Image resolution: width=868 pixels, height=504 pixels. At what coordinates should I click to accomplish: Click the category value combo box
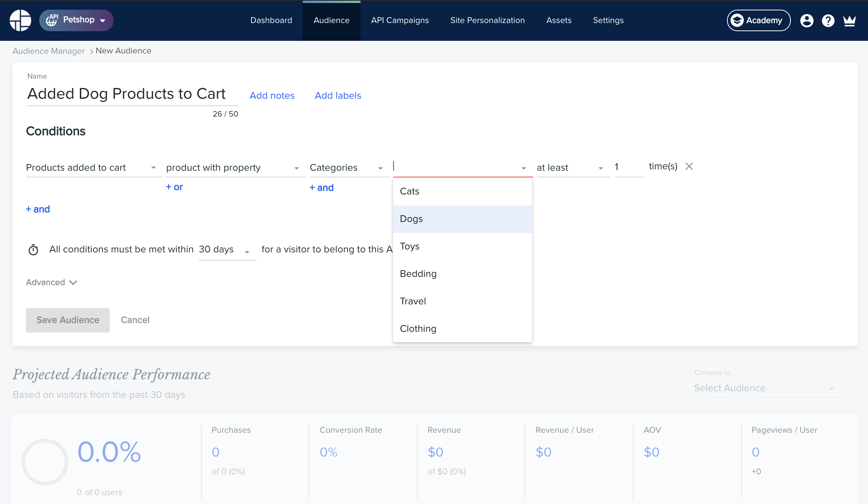click(463, 168)
